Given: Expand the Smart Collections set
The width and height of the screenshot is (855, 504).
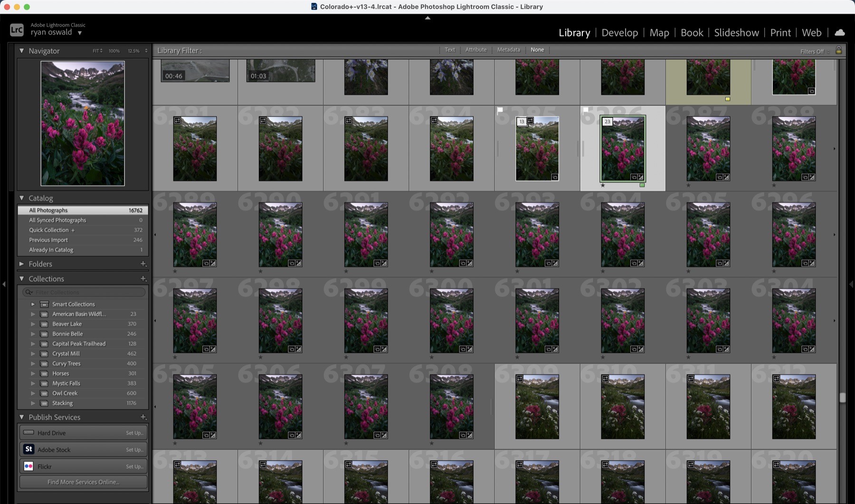Looking at the screenshot, I should tap(33, 304).
